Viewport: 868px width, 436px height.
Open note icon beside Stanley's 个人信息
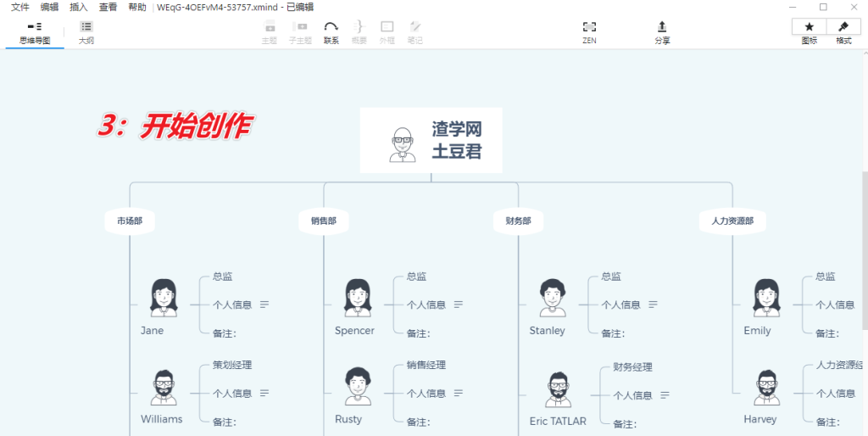tap(654, 305)
